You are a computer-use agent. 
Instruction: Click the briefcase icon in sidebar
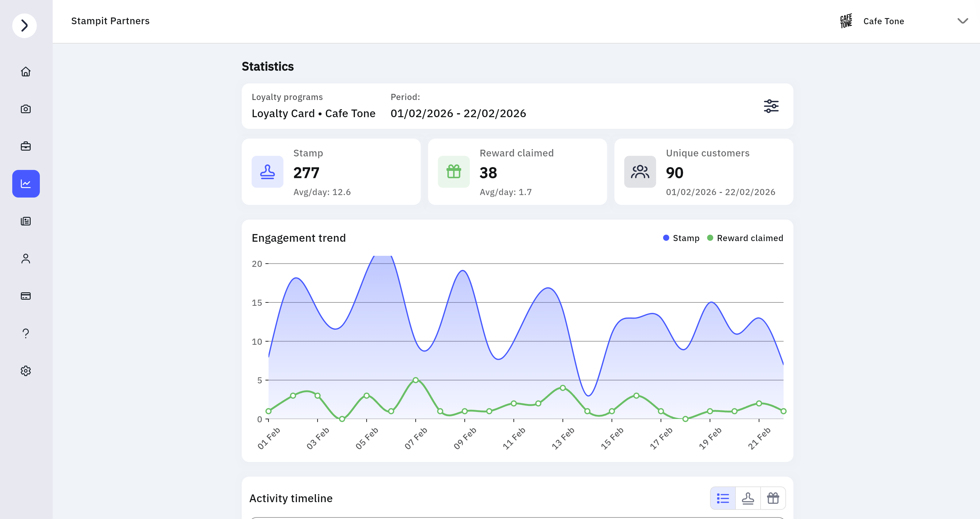point(25,146)
